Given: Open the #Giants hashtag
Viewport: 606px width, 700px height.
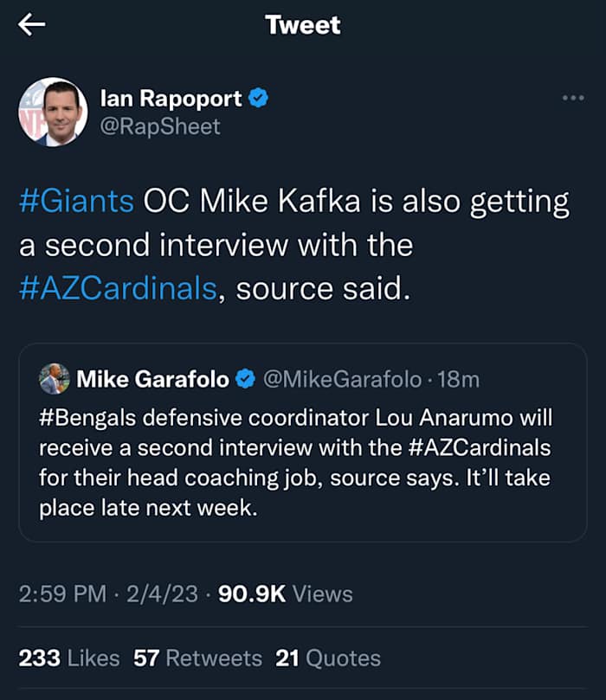Looking at the screenshot, I should (76, 202).
